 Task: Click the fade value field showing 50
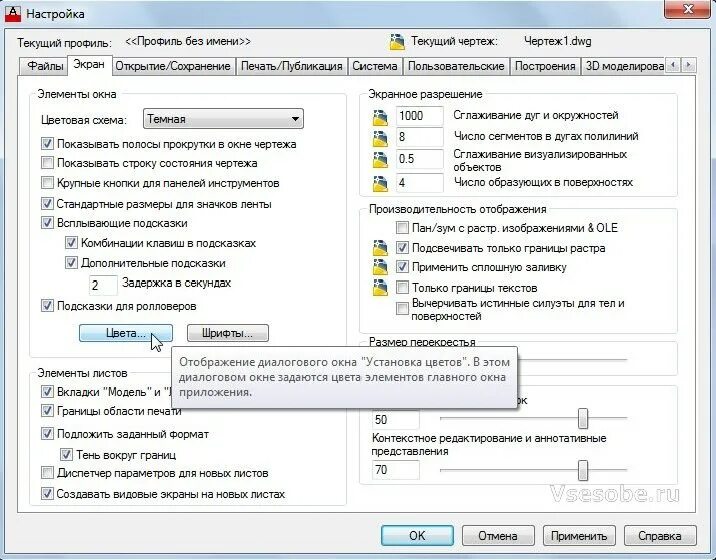395,420
